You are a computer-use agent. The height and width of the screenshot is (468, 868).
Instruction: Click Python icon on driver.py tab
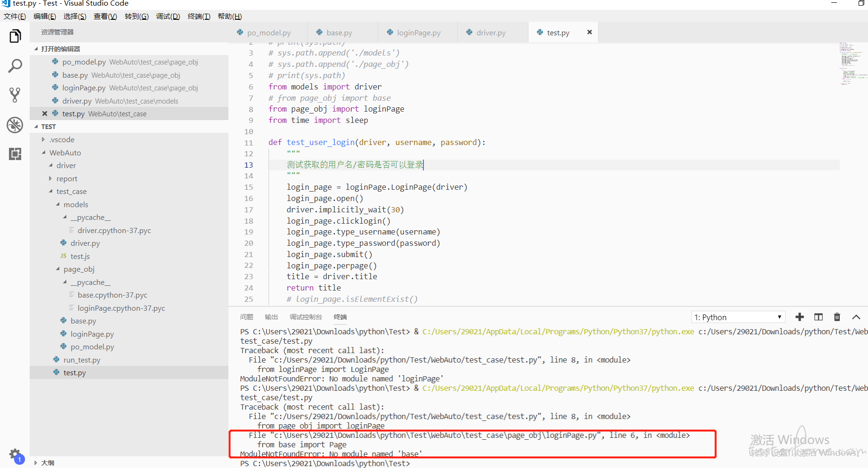(470, 32)
